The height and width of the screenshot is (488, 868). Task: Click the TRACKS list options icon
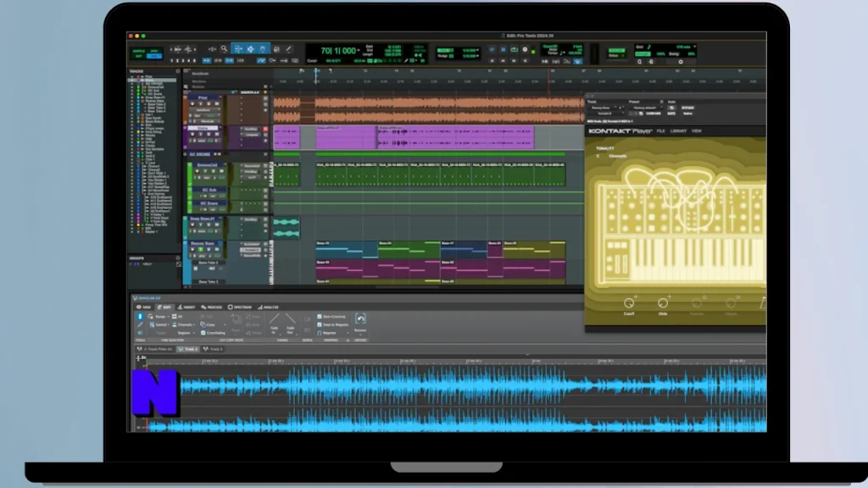tap(178, 71)
